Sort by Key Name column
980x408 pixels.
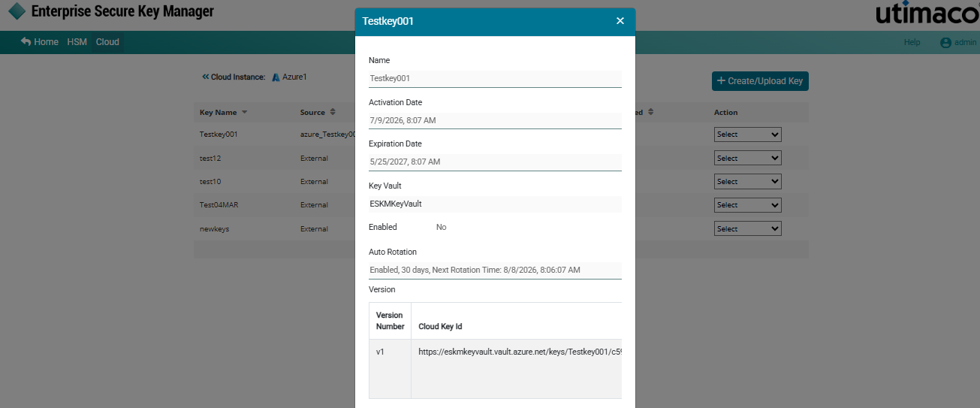223,113
